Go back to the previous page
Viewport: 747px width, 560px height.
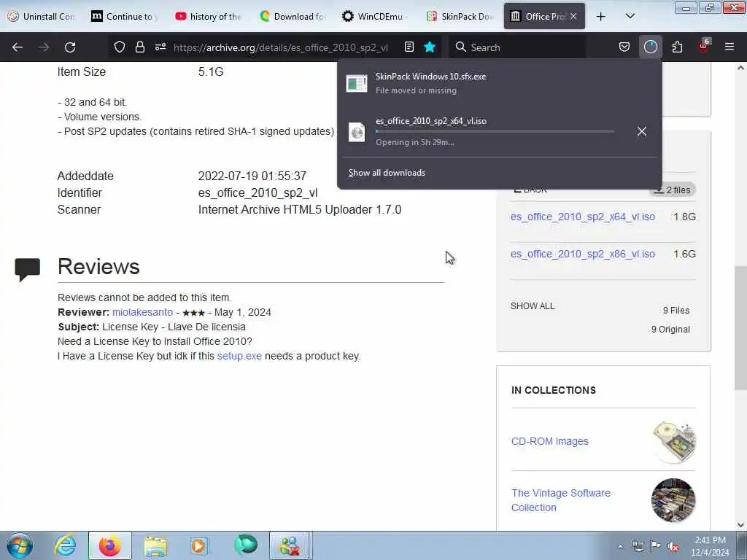click(18, 47)
